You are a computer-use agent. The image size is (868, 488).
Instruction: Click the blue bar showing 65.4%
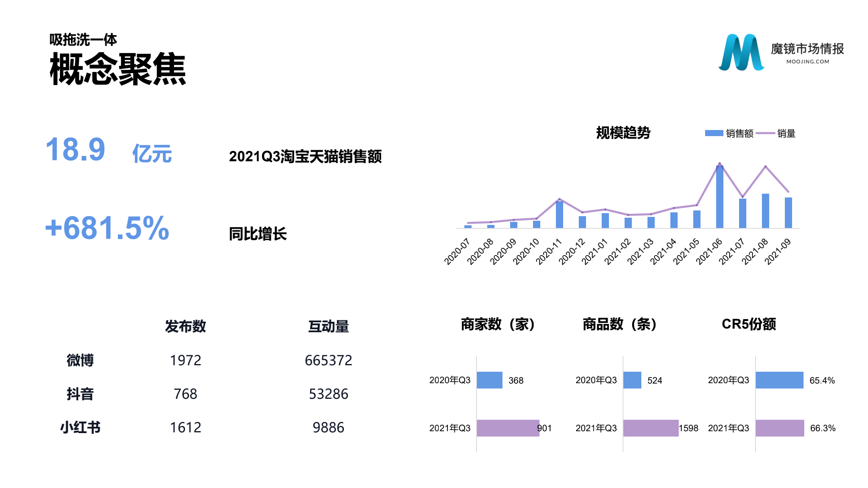779,380
